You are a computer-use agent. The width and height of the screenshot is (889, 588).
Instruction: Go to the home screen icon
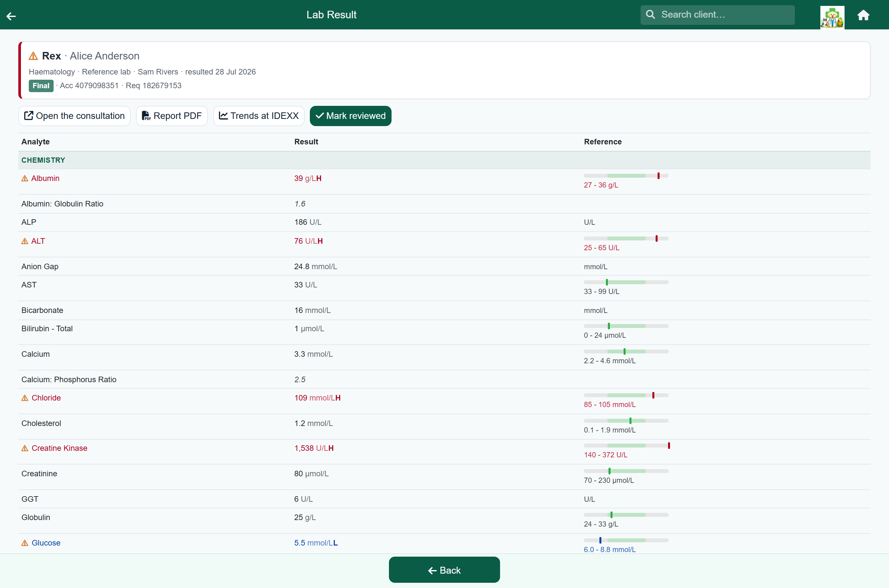[864, 15]
